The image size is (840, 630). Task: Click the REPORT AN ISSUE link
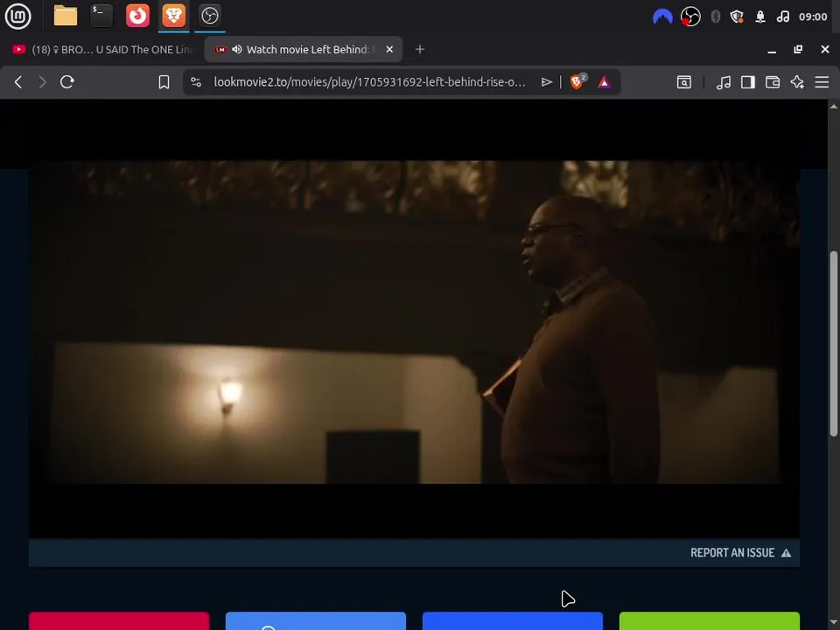click(740, 553)
